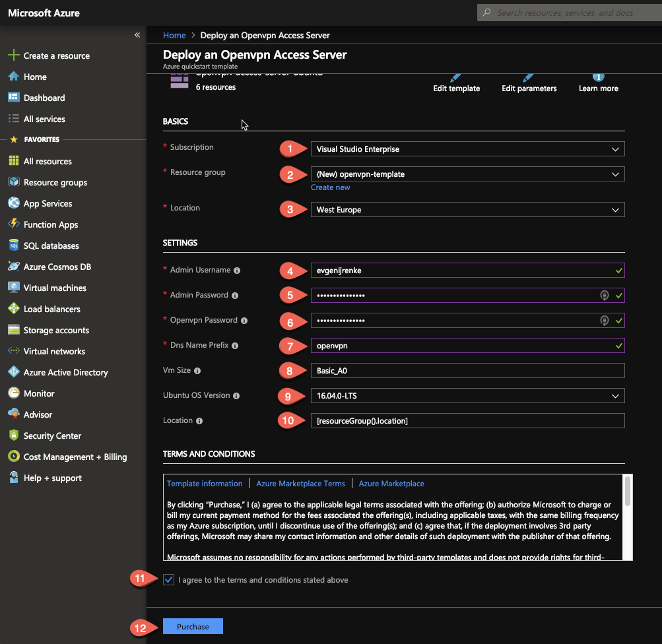
Task: Uncheck the terms and conditions agreement
Action: pos(168,579)
